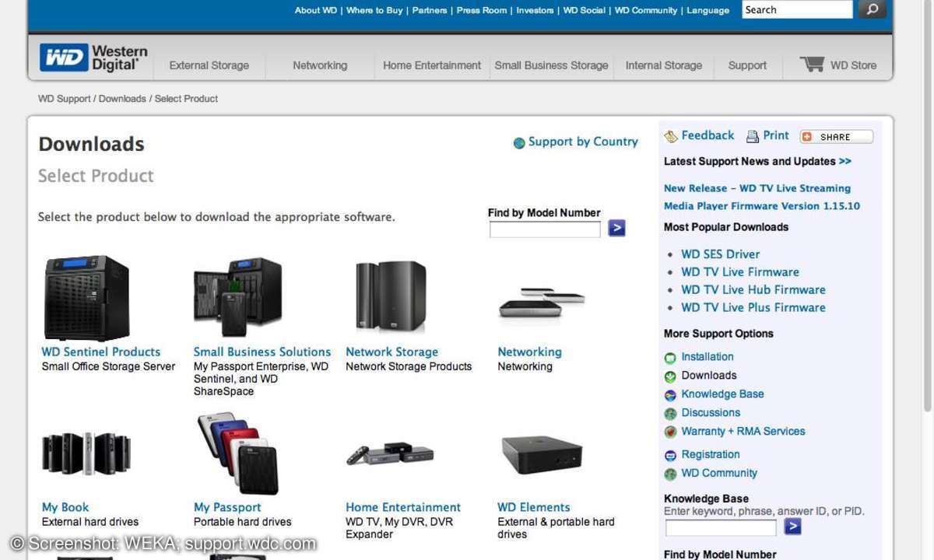Open the WD Community top bar link
The width and height of the screenshot is (934, 560).
click(x=646, y=10)
